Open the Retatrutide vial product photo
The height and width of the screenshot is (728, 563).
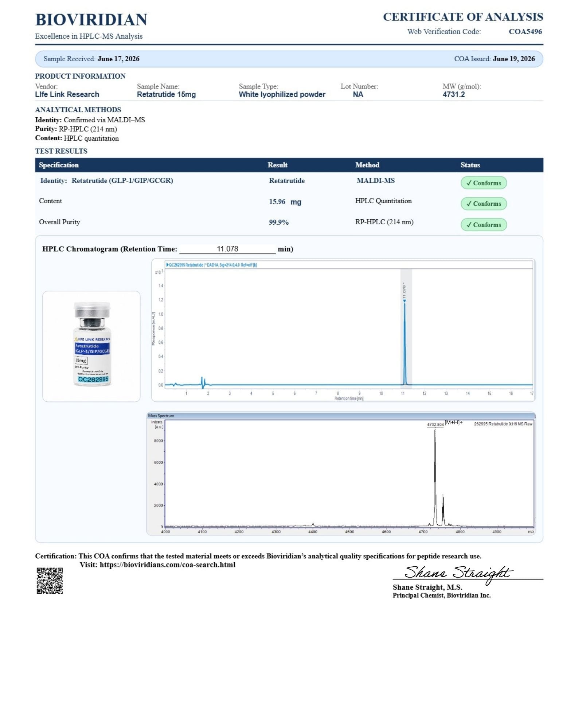[x=91, y=346]
